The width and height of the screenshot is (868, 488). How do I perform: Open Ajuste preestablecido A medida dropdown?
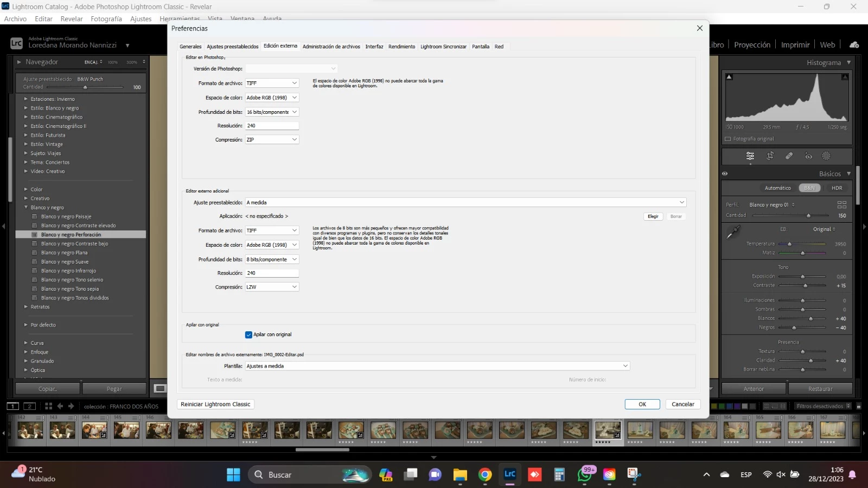[465, 202]
